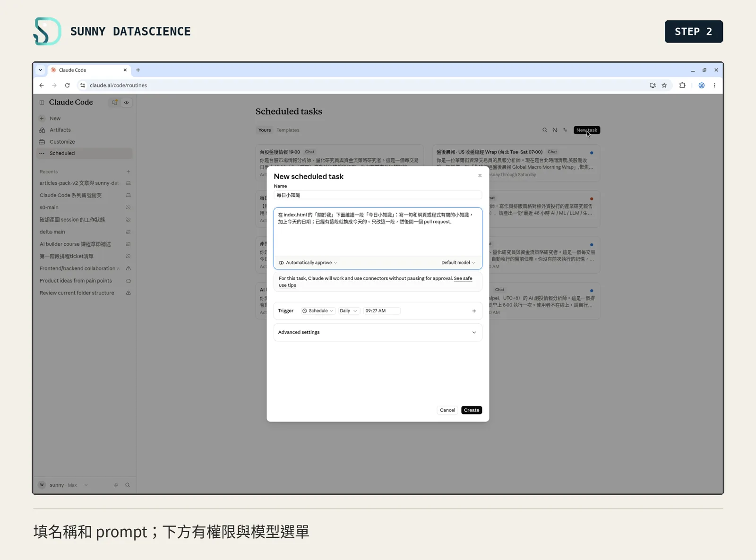Open recent session 'delta-main'

pyautogui.click(x=85, y=232)
